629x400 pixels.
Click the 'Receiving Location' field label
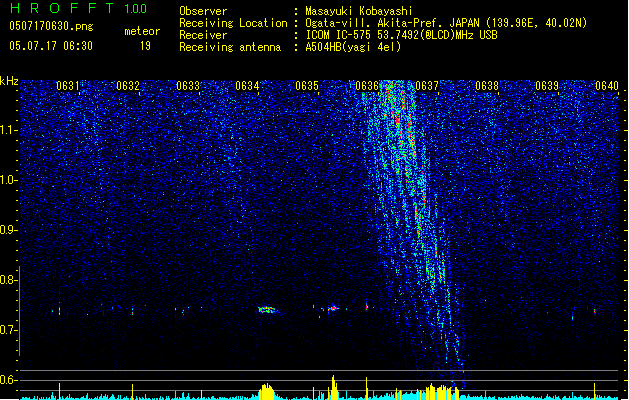pos(233,23)
